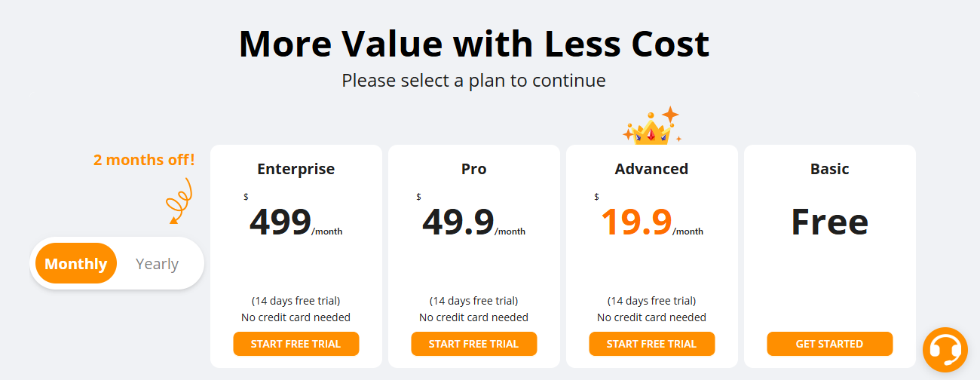Select the Enterprise plan heading
Screen dimensions: 980x380
click(296, 169)
